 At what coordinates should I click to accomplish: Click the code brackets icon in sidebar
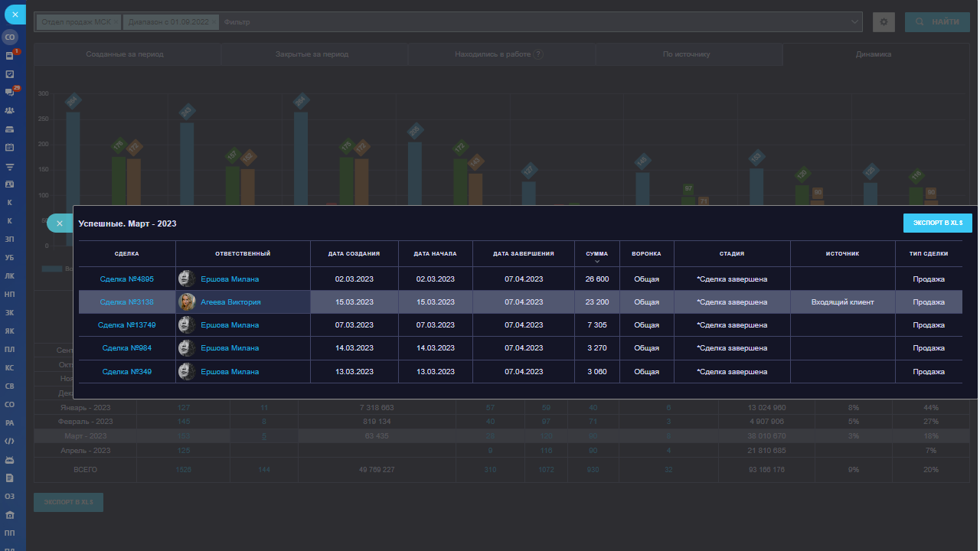click(10, 442)
